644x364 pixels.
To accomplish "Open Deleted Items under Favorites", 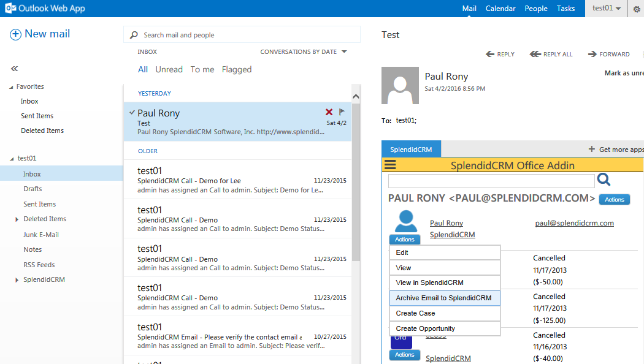I will pos(42,131).
